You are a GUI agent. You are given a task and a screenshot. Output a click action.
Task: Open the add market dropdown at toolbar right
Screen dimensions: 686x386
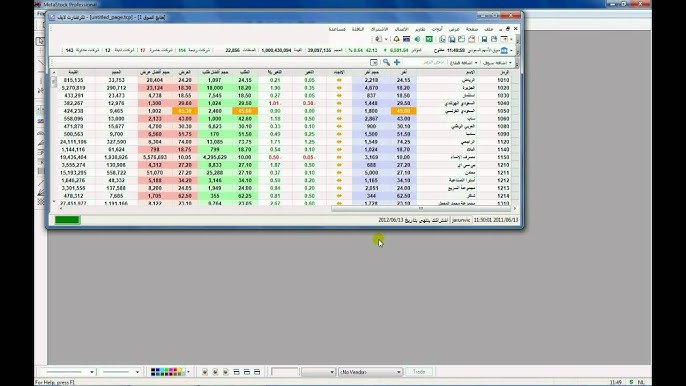click(497, 63)
